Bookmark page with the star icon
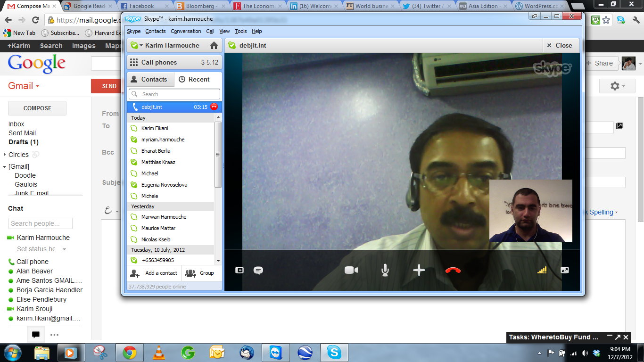 coord(606,20)
